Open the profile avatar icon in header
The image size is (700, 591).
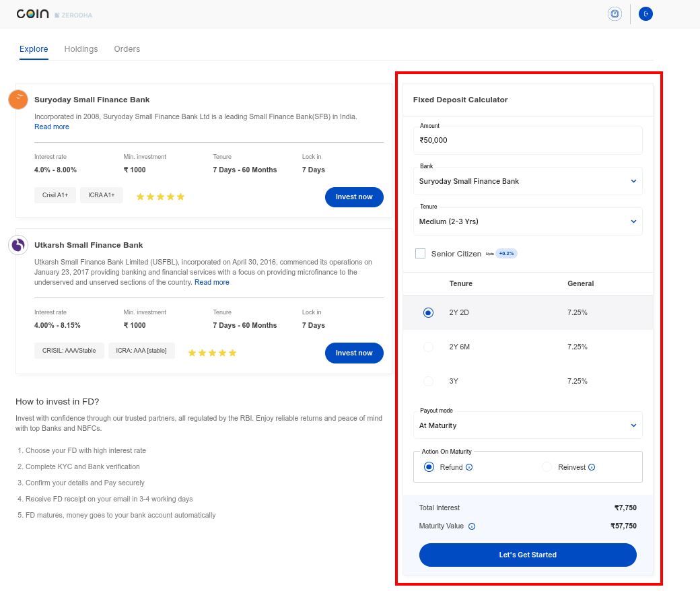click(x=615, y=13)
